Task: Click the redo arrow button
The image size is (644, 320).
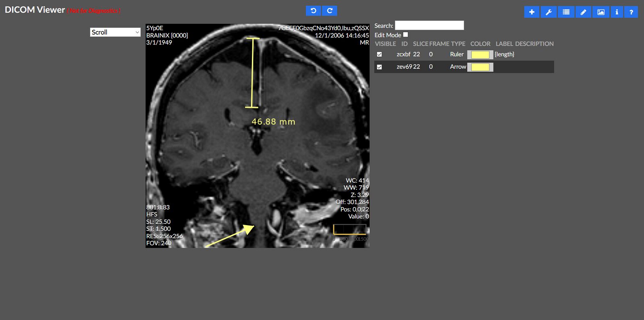Action: click(329, 11)
